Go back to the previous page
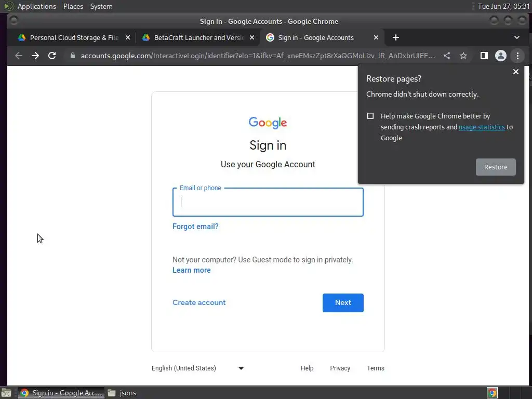 19,56
